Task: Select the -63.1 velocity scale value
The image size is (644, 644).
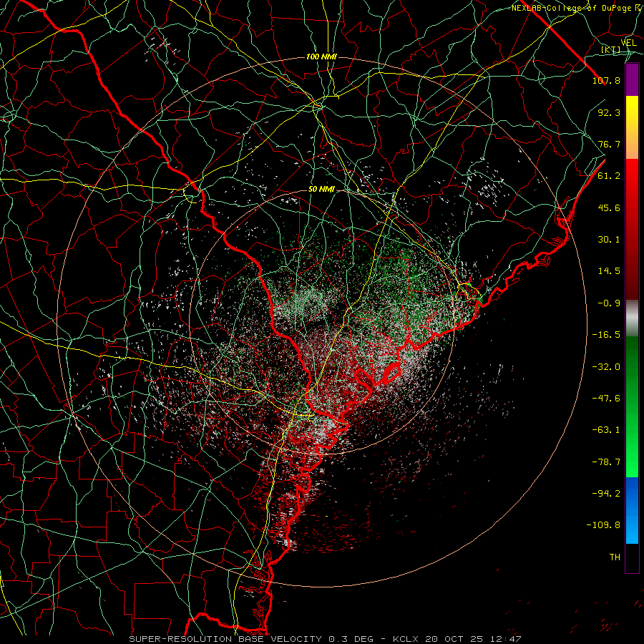Action: [606, 430]
